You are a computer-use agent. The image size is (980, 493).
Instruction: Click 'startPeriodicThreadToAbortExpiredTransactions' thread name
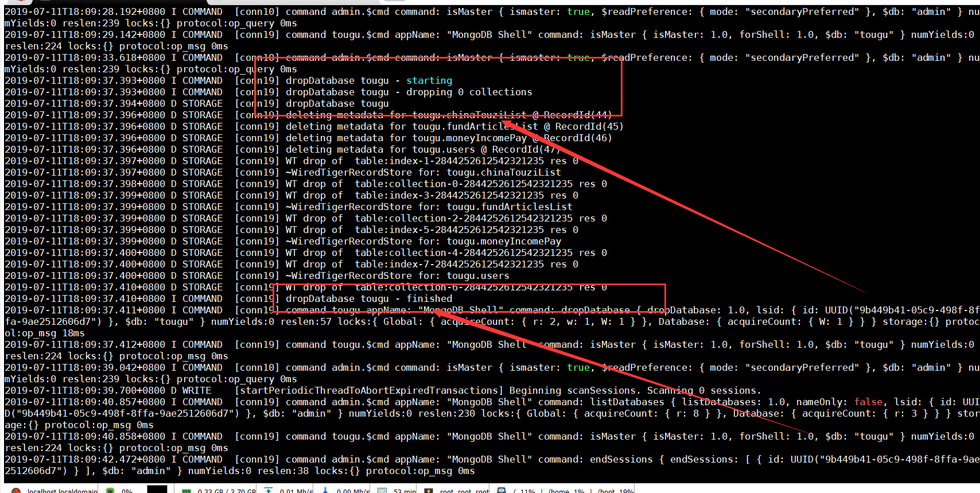click(369, 390)
